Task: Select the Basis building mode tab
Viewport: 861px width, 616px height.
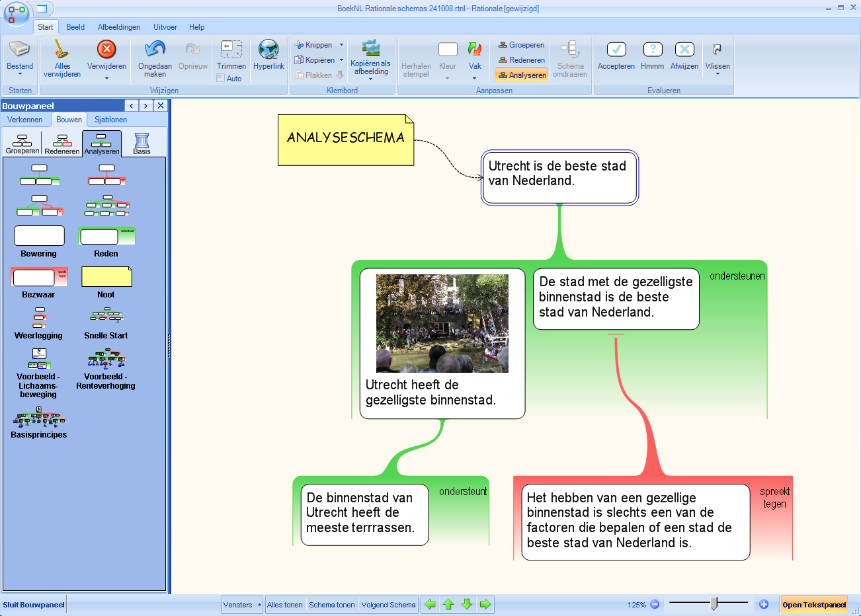Action: (142, 143)
